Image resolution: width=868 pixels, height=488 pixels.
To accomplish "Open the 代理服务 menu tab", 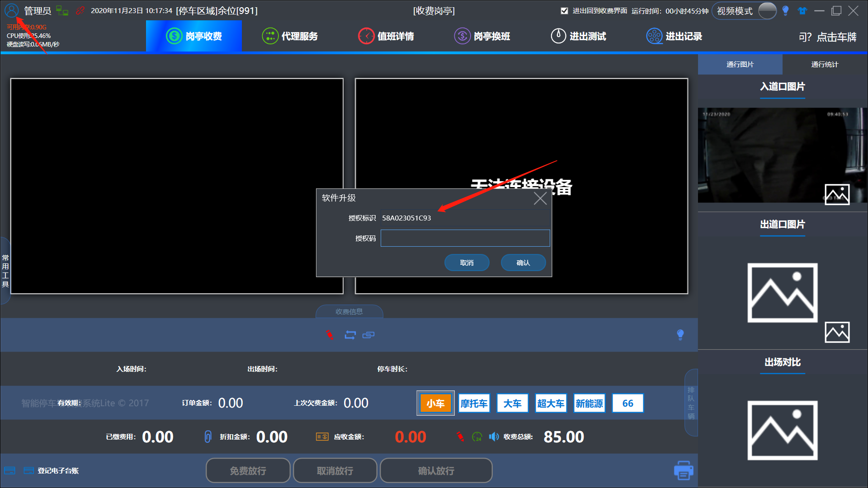I will 290,36.
